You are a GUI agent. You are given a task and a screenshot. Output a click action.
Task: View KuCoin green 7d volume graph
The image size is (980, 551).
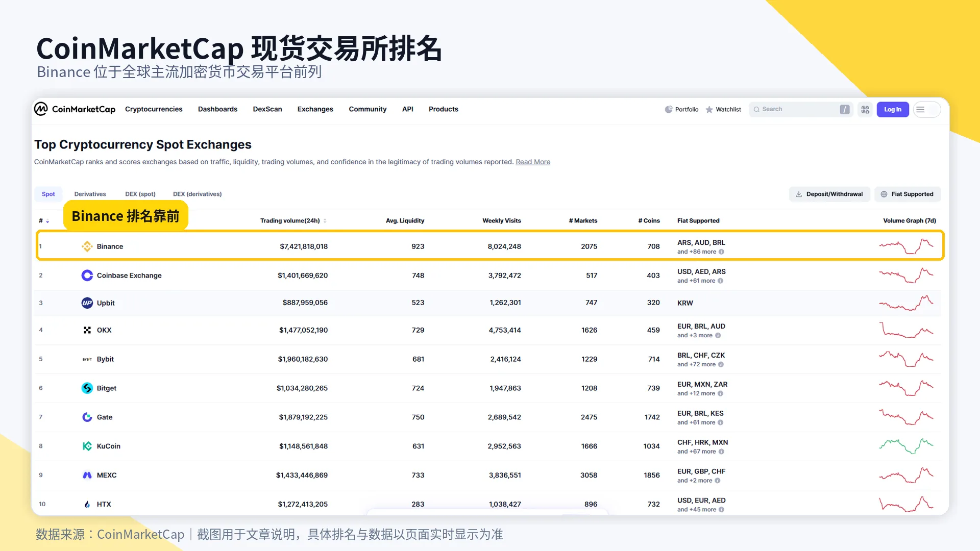tap(906, 446)
